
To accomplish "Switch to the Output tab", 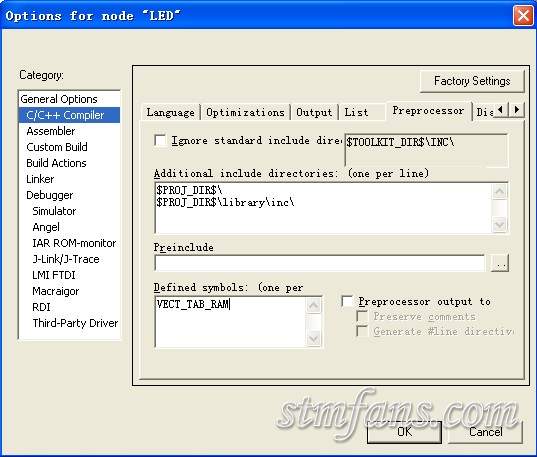I will tap(314, 112).
